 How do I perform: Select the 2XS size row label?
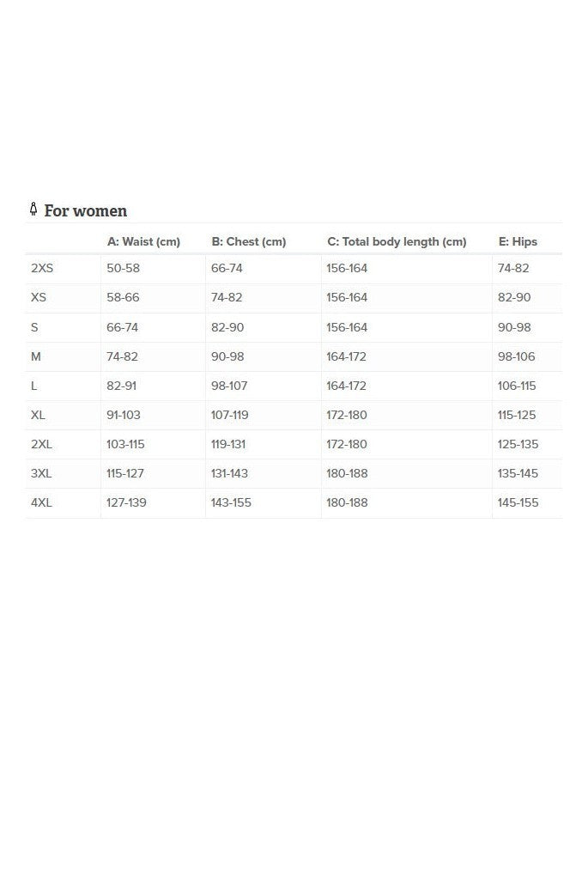pos(42,268)
